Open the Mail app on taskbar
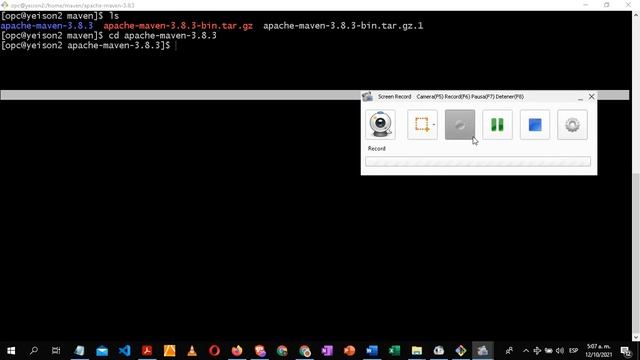The image size is (640, 360). click(x=102, y=351)
